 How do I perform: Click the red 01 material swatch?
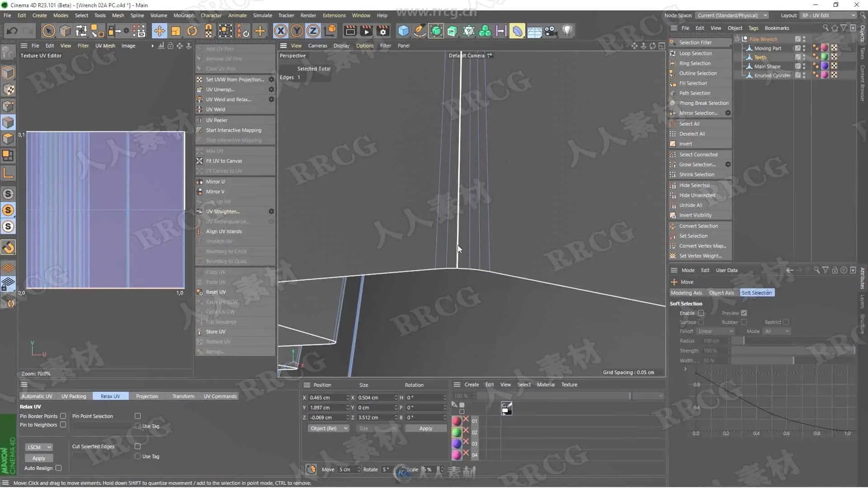coord(457,421)
